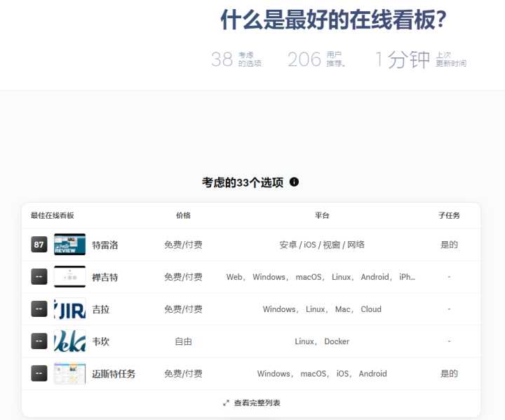Click Windows, macOS, iOS, Android platform cell
Viewport: 505px width, 420px height.
point(322,374)
